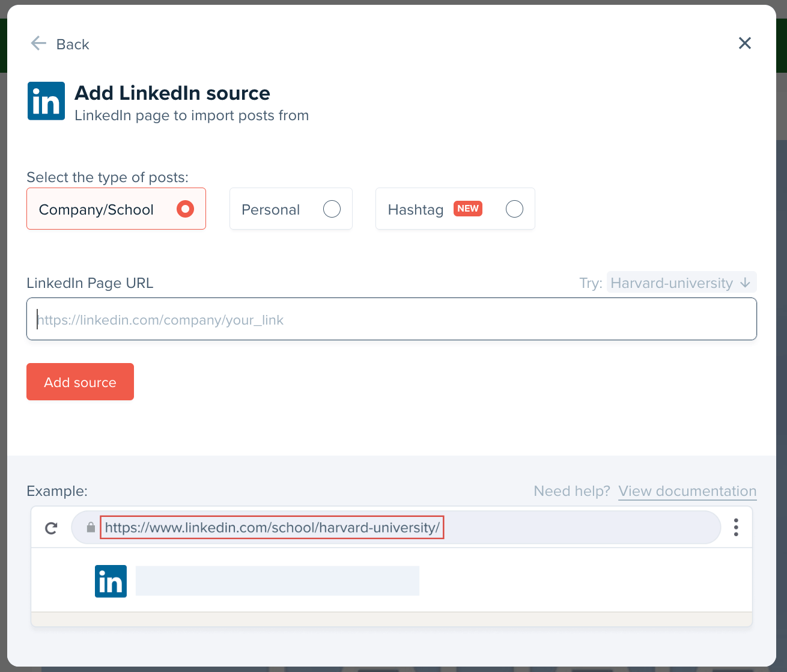The image size is (787, 672).
Task: Open the View documentation link
Action: pyautogui.click(x=687, y=491)
